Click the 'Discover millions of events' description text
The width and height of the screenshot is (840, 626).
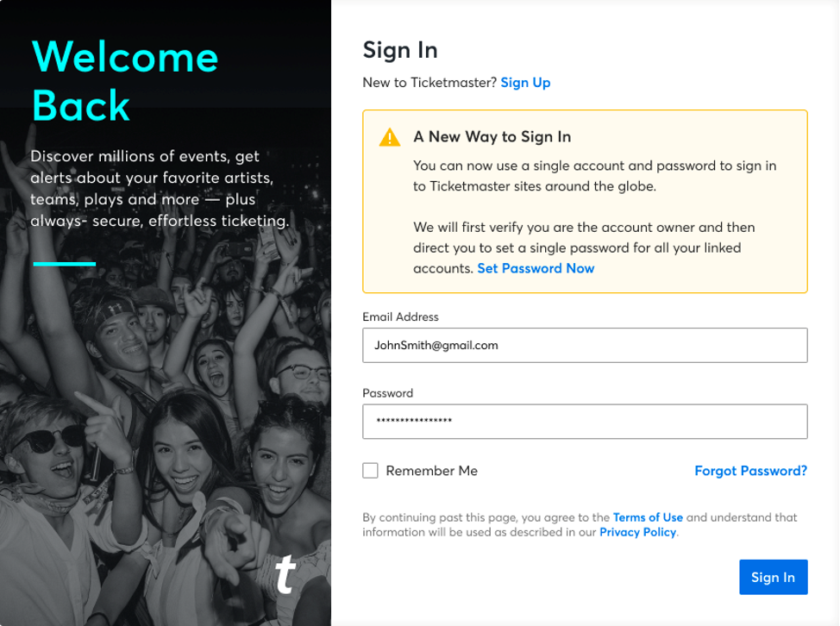tap(160, 189)
